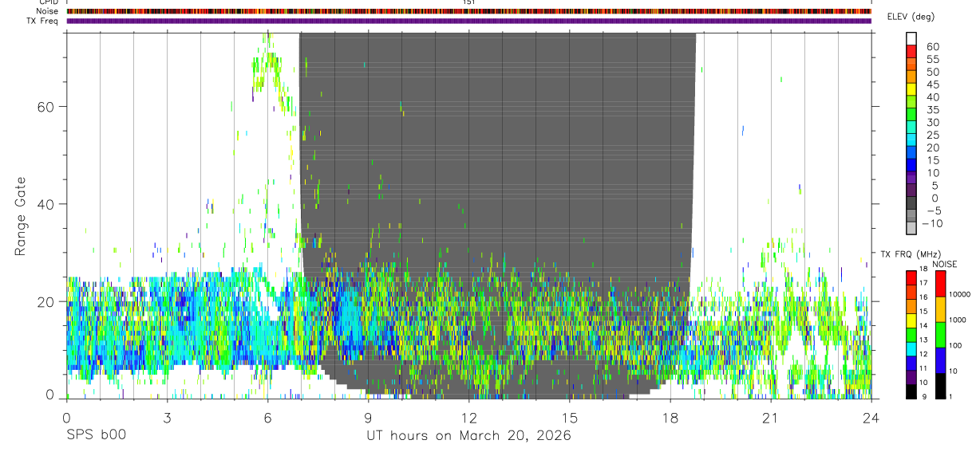Click the 'SPS b00' radar beam label
980x452 pixels.
(95, 436)
